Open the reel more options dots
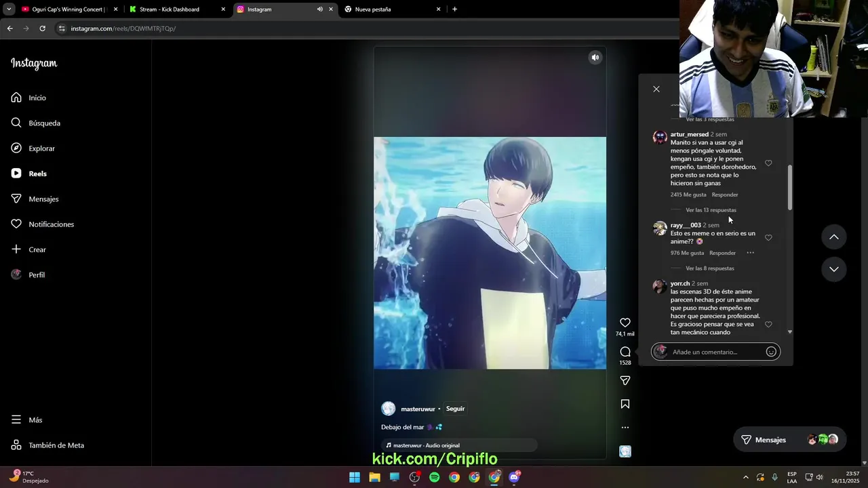 point(625,428)
